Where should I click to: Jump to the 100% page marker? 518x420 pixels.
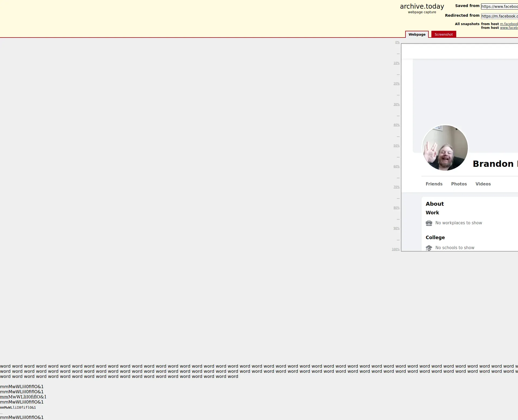point(396,249)
